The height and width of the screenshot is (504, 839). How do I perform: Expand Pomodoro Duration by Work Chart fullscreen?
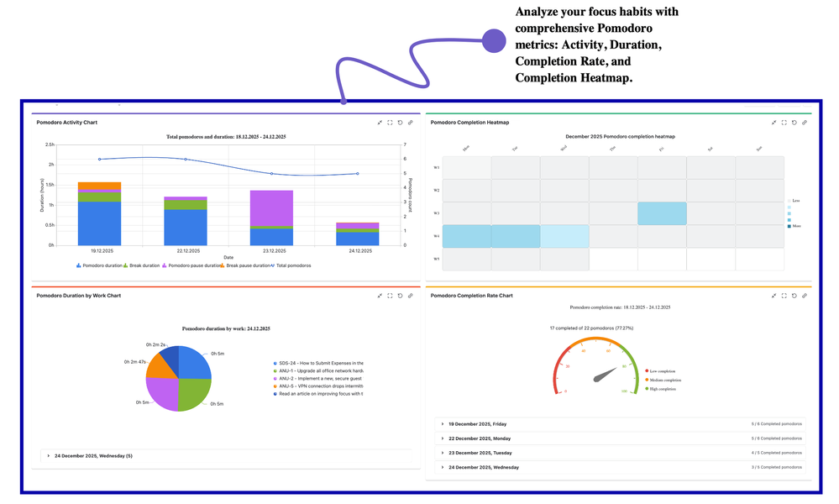pos(390,296)
